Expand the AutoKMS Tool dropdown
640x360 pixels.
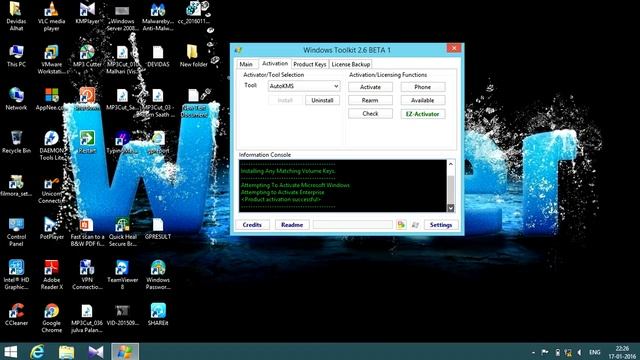click(x=336, y=86)
